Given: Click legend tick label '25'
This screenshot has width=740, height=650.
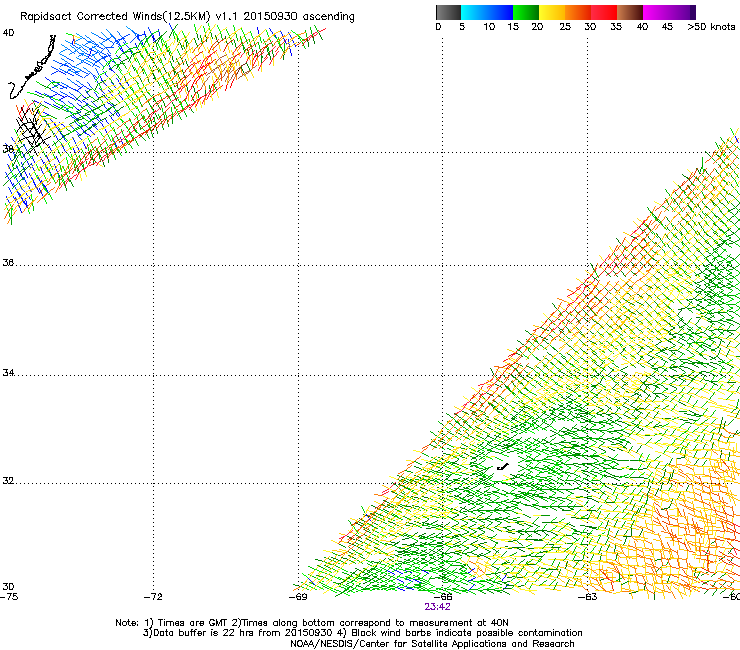Looking at the screenshot, I should (565, 27).
